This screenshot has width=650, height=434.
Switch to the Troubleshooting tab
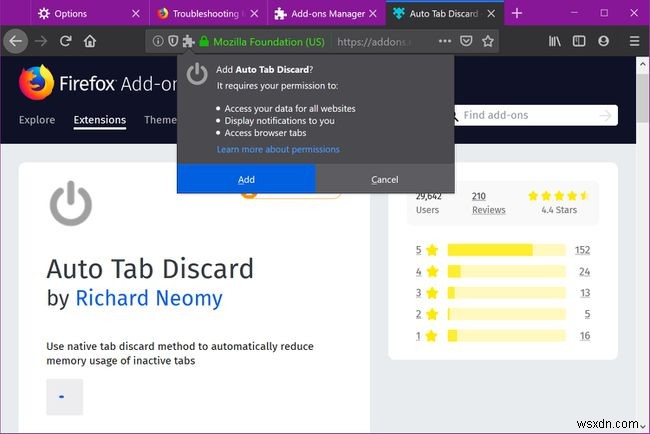coord(208,14)
